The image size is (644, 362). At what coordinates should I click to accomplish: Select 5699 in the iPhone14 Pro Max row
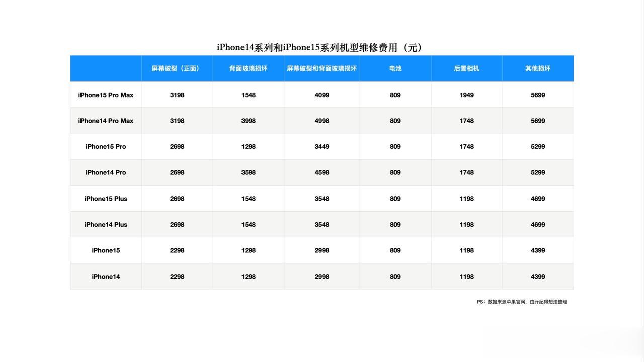pyautogui.click(x=538, y=121)
